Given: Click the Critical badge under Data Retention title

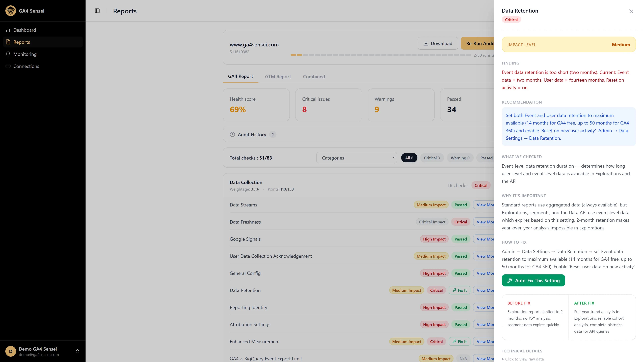Looking at the screenshot, I should pyautogui.click(x=511, y=19).
